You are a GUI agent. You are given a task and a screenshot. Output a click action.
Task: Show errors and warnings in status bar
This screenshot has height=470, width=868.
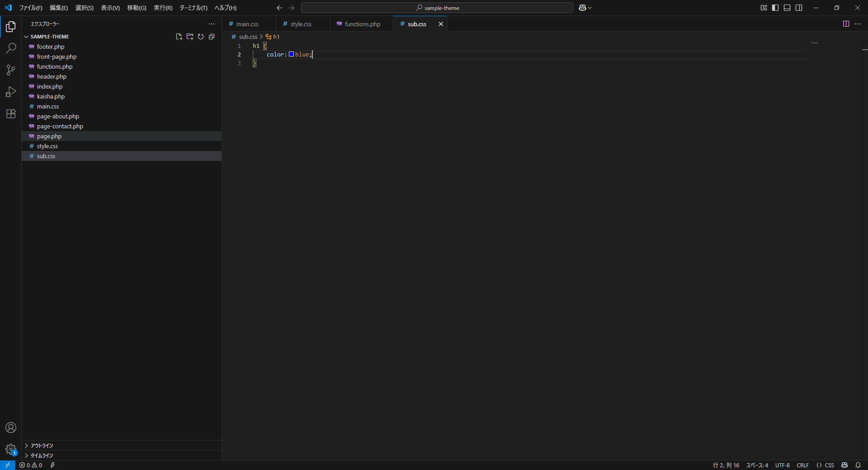(x=31, y=465)
